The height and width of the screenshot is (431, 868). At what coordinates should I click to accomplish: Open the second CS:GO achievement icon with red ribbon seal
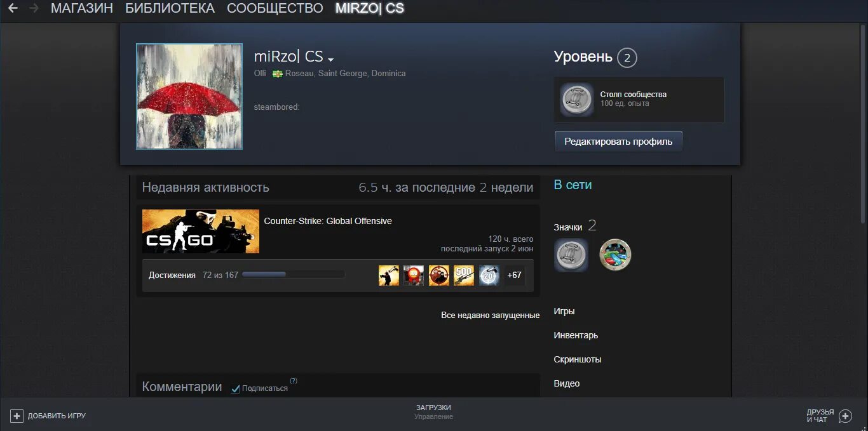pos(414,275)
